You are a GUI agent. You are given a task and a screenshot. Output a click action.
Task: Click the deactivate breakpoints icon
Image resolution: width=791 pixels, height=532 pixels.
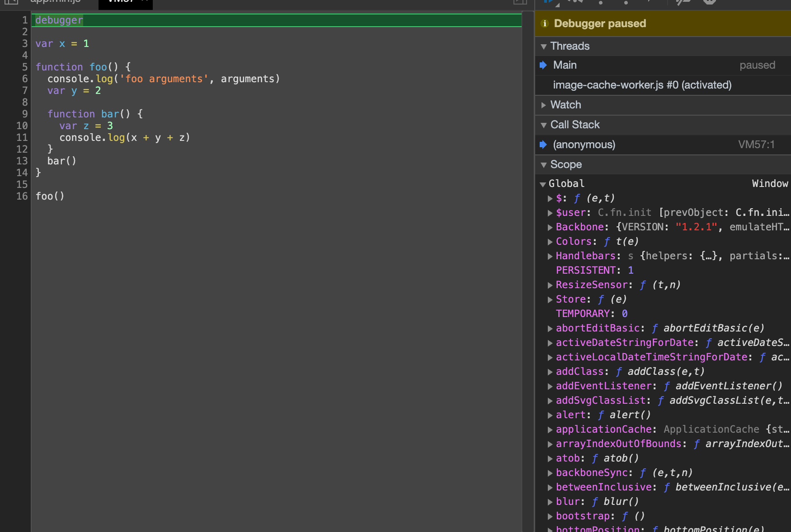683,2
